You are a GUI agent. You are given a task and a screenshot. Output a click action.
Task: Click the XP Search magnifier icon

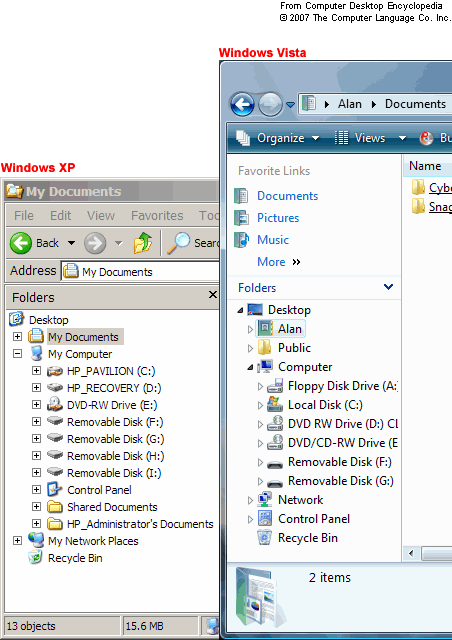[178, 243]
